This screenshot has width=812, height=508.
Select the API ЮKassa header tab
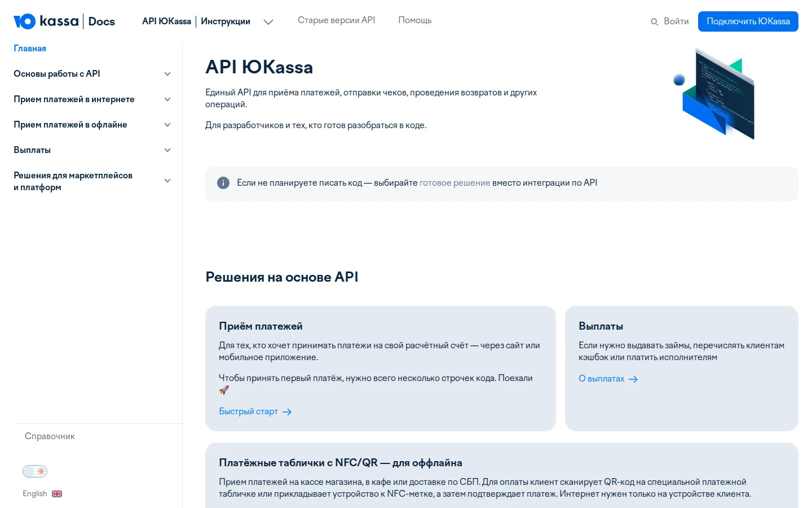[166, 21]
